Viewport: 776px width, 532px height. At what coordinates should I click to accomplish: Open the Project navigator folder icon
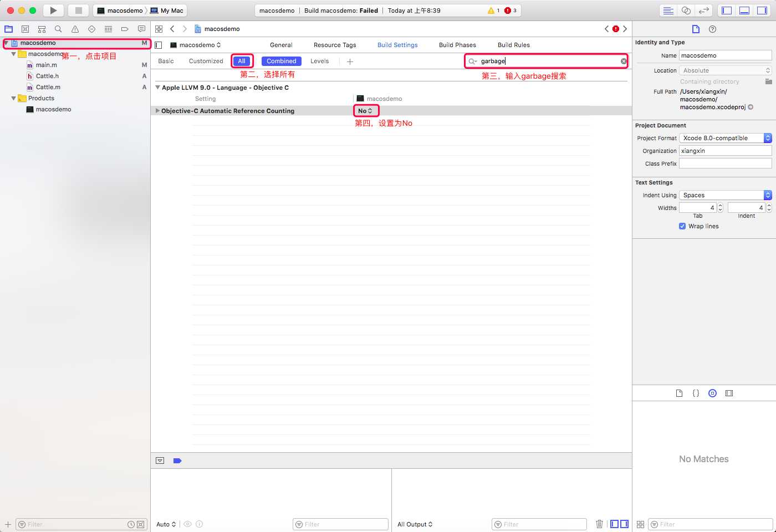9,29
